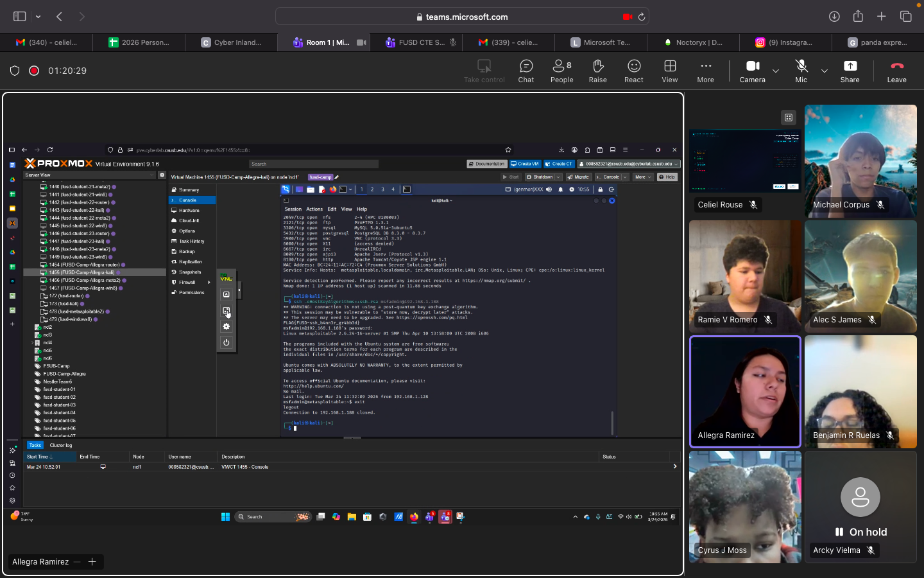Open the More actions menu
The height and width of the screenshot is (578, 924).
[x=705, y=71]
